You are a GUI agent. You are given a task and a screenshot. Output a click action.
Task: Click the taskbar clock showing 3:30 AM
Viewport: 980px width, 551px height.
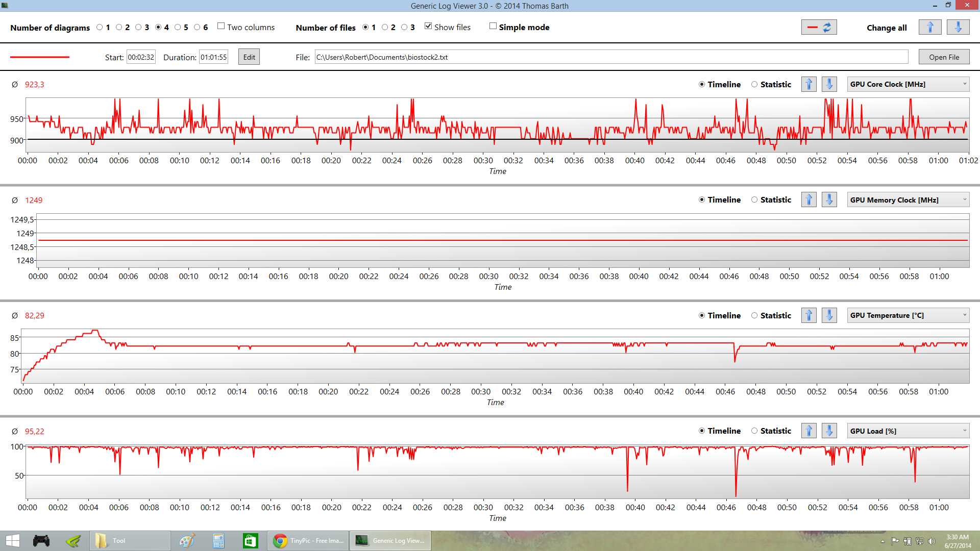[958, 541]
